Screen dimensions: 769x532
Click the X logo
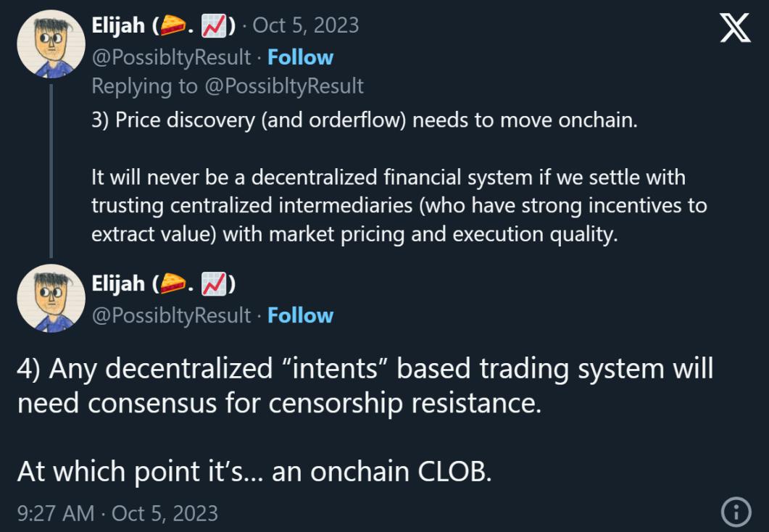(735, 28)
